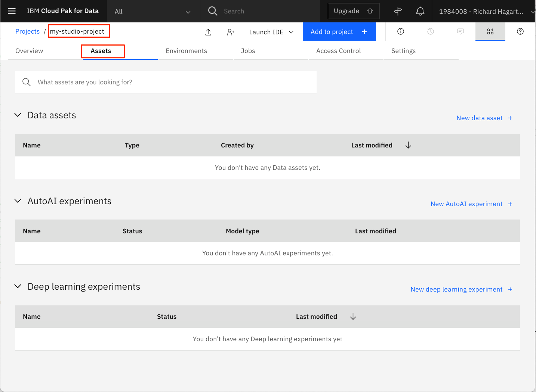Click the Add to project button
The width and height of the screenshot is (536, 392).
pyautogui.click(x=339, y=32)
